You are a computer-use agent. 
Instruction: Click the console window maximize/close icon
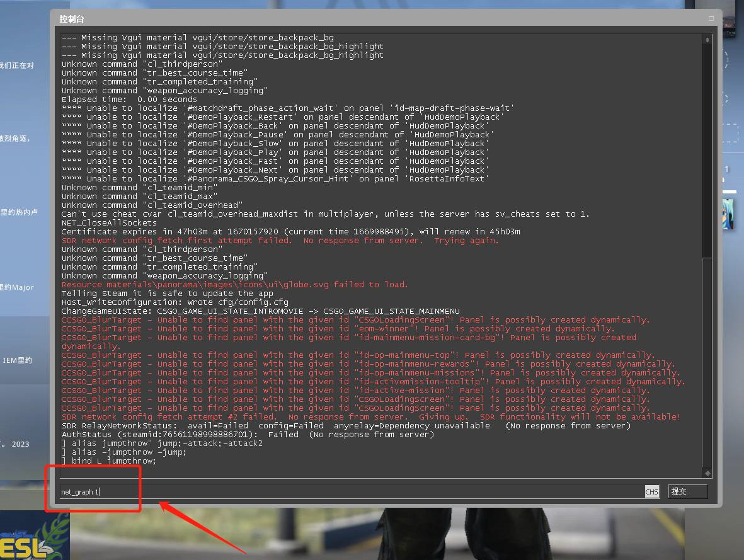click(711, 18)
